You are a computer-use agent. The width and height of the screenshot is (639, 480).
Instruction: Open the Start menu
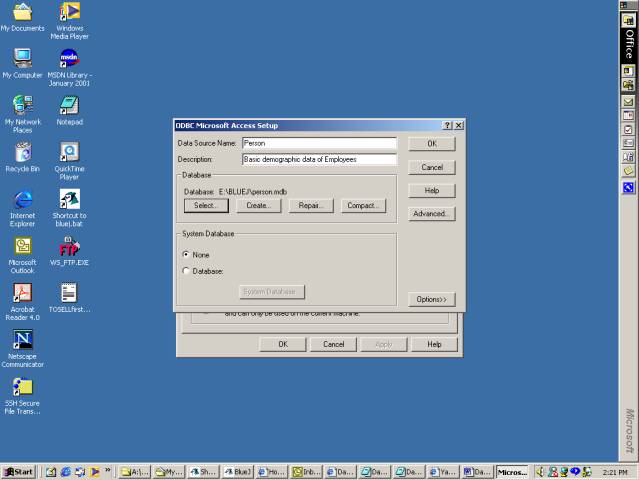(18, 472)
